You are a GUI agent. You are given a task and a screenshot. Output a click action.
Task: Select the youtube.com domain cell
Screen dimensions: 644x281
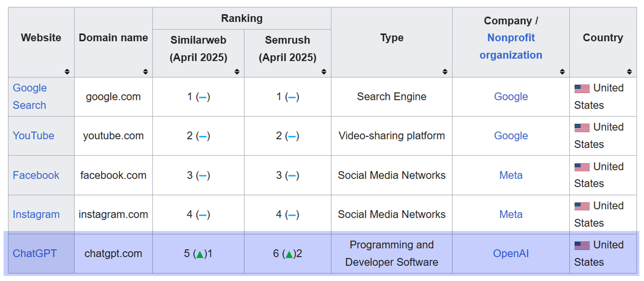(x=113, y=136)
